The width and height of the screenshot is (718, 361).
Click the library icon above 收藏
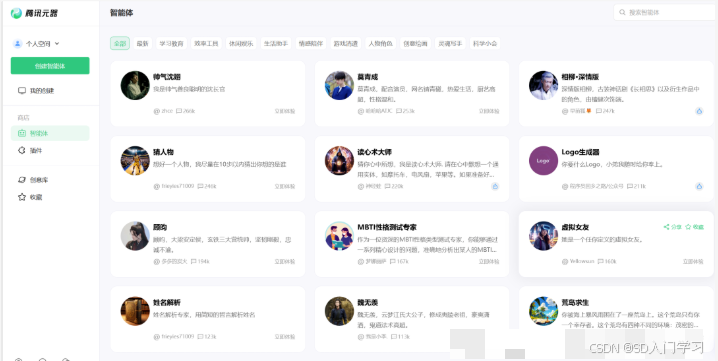(x=22, y=180)
